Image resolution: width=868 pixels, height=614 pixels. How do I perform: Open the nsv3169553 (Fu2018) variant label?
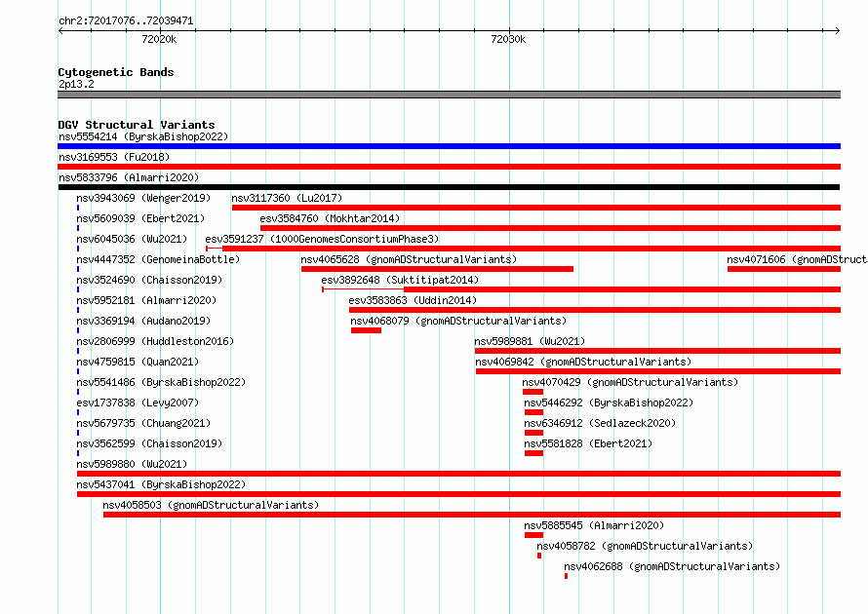tap(114, 157)
